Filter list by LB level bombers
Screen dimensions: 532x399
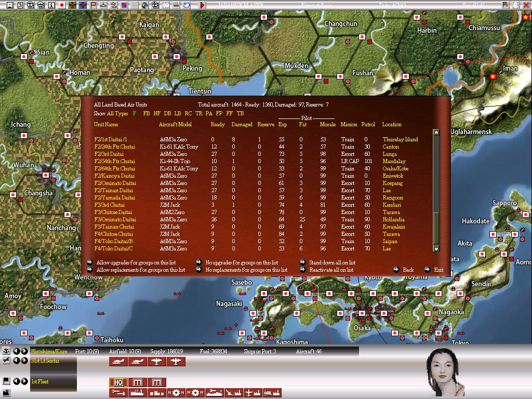click(178, 113)
